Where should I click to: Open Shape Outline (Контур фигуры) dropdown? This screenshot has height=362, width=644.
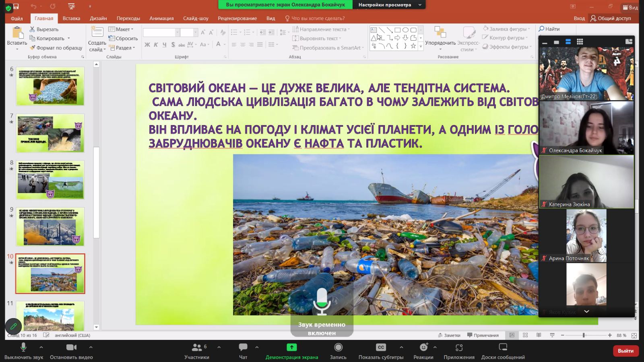pyautogui.click(x=506, y=38)
